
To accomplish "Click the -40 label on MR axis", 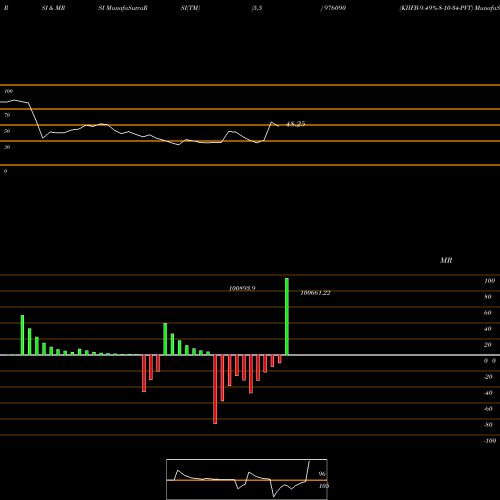I will [x=488, y=393].
